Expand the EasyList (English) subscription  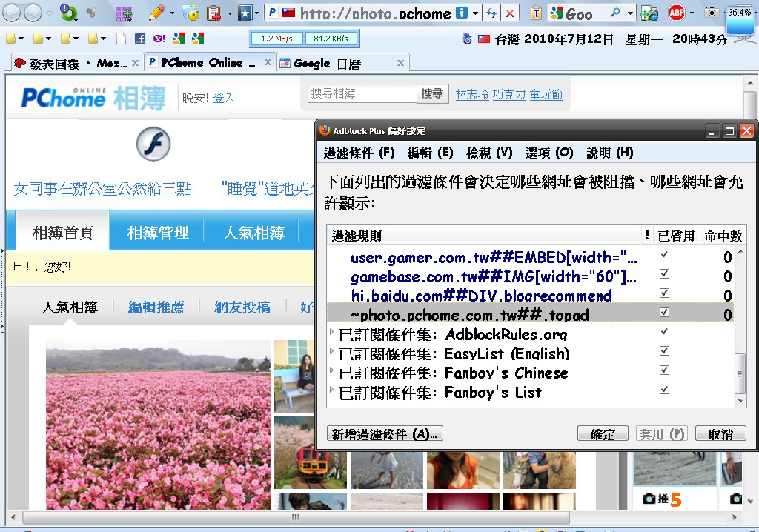[331, 351]
